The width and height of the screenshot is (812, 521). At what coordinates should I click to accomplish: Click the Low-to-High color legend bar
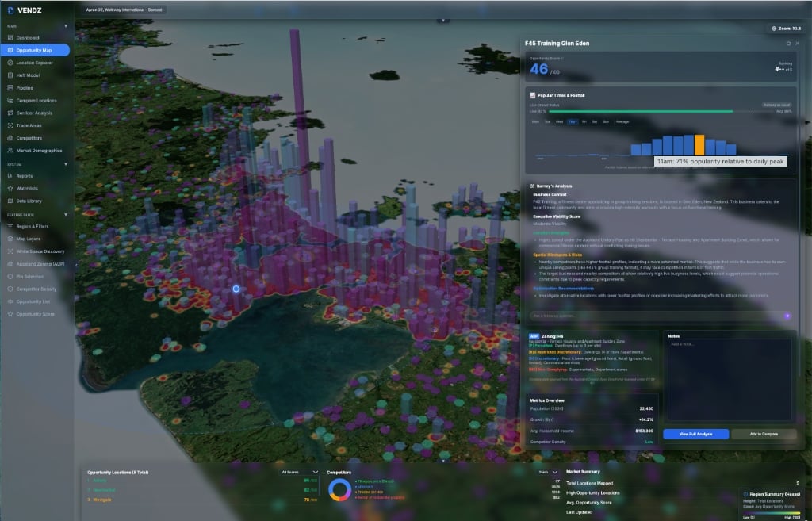[x=772, y=513]
